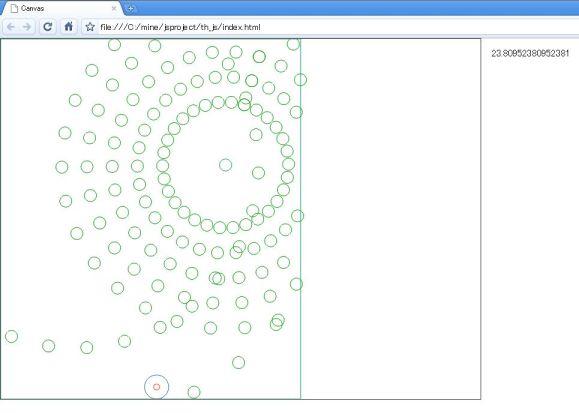Go to the home page icon
579x413 pixels.
pos(69,27)
